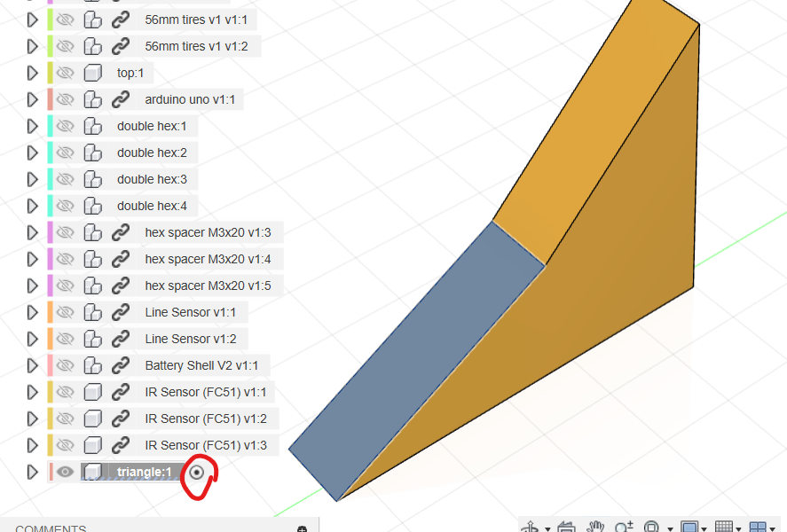Open Grid and Snaps dropdown
Viewport: 787px width, 532px height.
click(x=728, y=527)
